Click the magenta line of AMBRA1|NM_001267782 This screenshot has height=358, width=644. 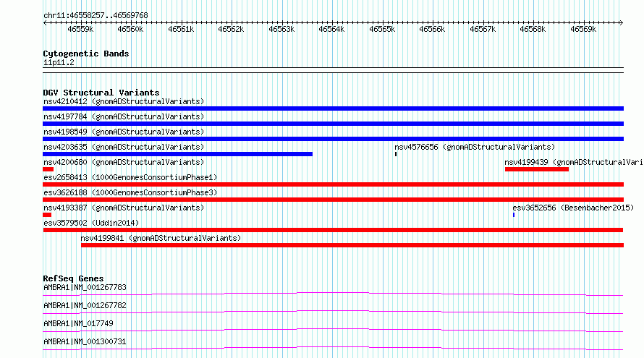click(333, 312)
